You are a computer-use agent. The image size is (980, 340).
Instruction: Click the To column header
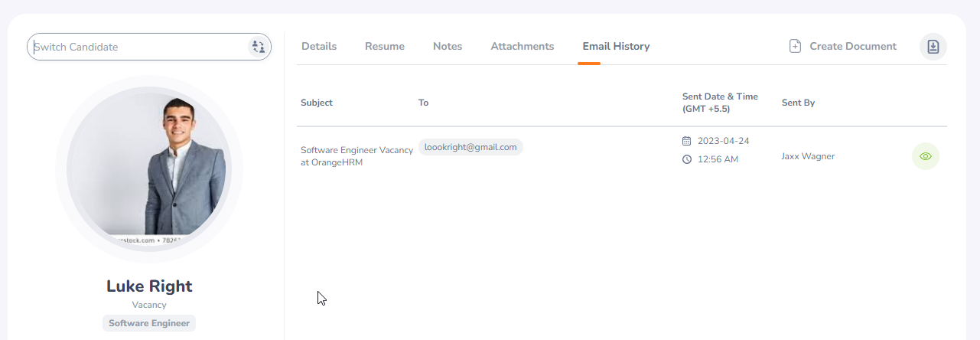(x=423, y=103)
